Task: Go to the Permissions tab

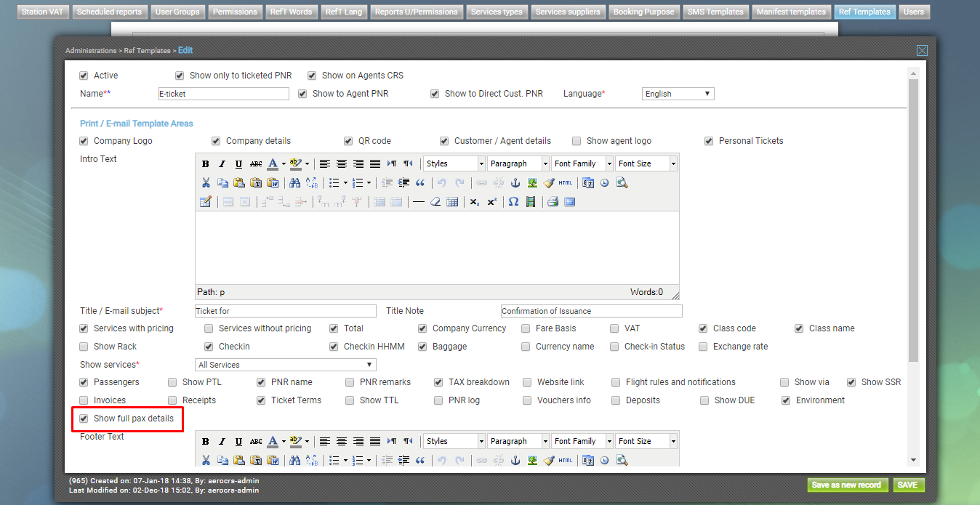Action: [236, 12]
